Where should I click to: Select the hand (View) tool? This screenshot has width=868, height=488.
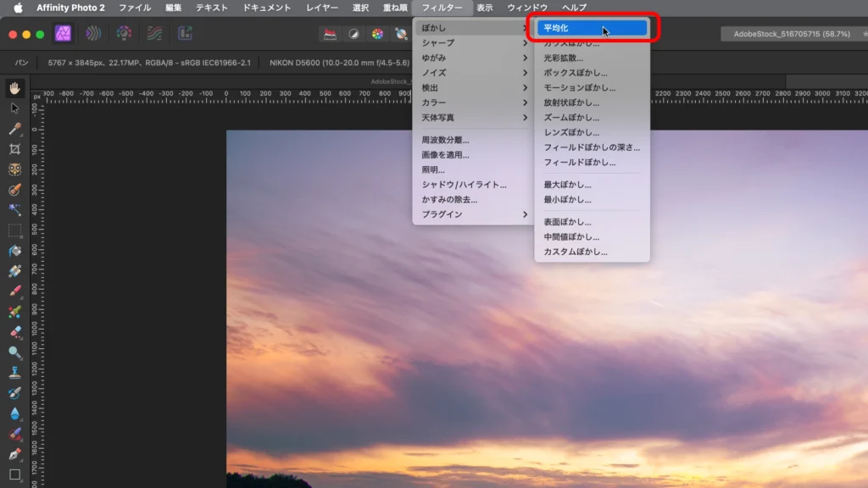[14, 88]
